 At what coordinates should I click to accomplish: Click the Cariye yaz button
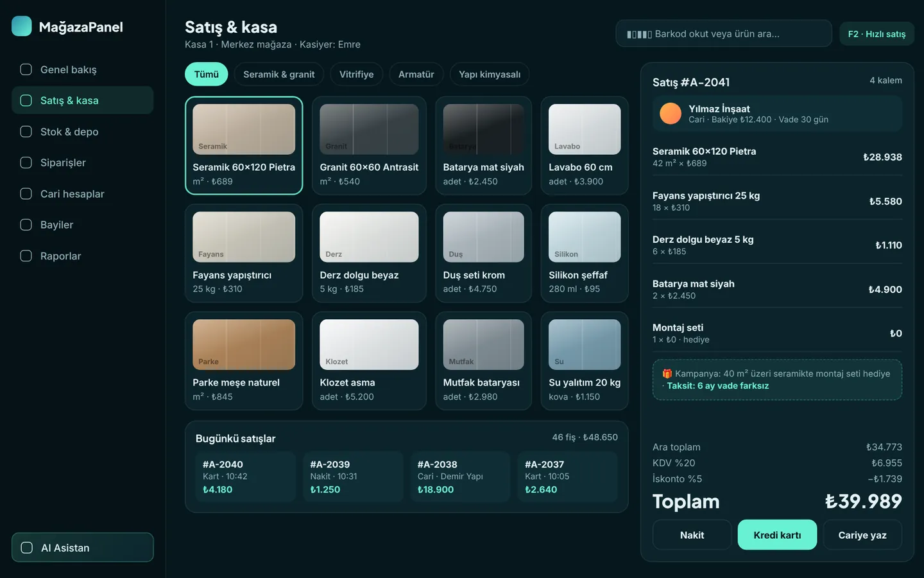[x=862, y=535]
